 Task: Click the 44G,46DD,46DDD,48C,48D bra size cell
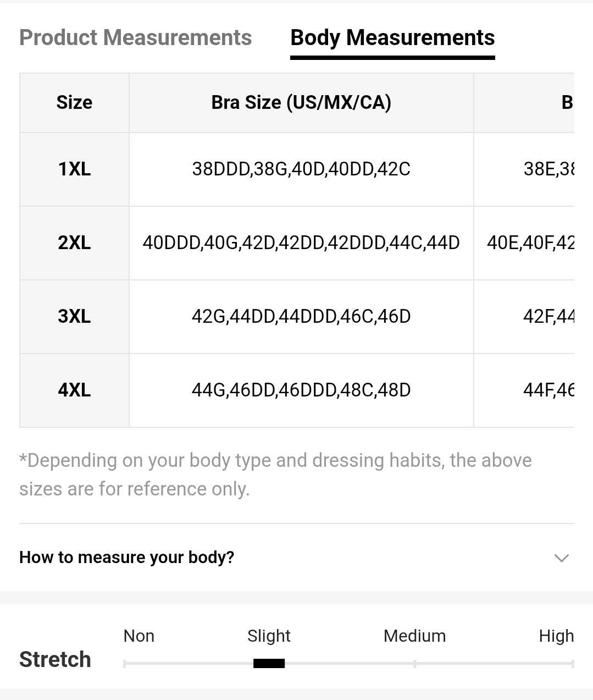pos(301,390)
